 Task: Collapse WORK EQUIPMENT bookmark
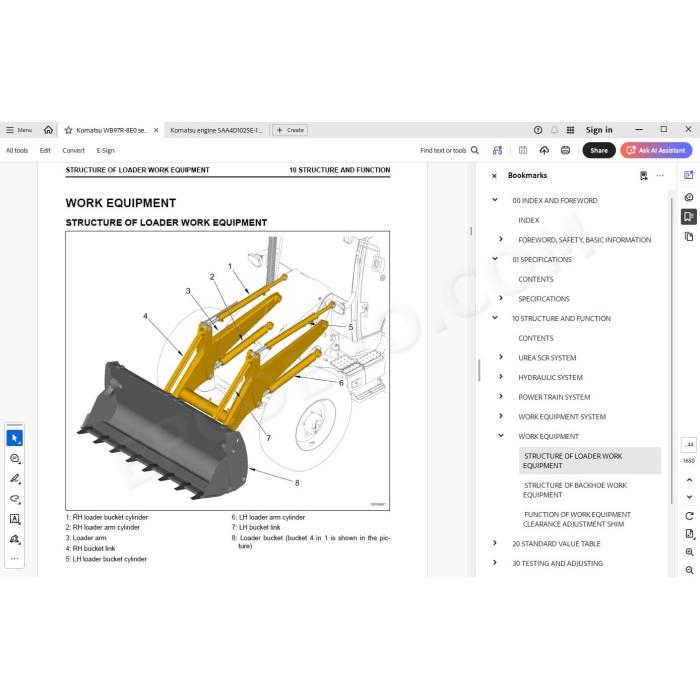(x=500, y=436)
